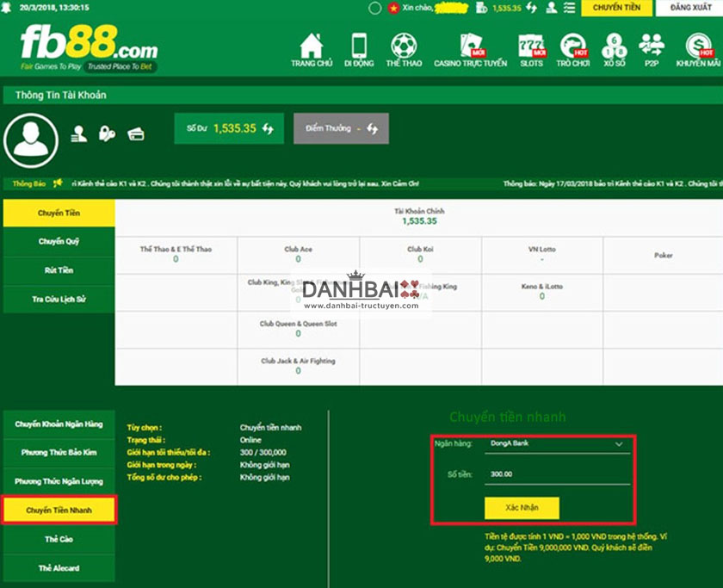Viewport: 723px width, 588px height.
Task: Click the ĐĂNG XUẤT logout button
Action: (x=689, y=8)
